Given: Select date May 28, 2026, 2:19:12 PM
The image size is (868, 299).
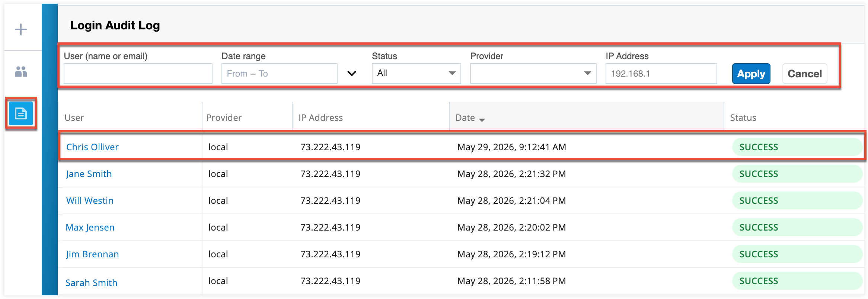Looking at the screenshot, I should point(512,254).
